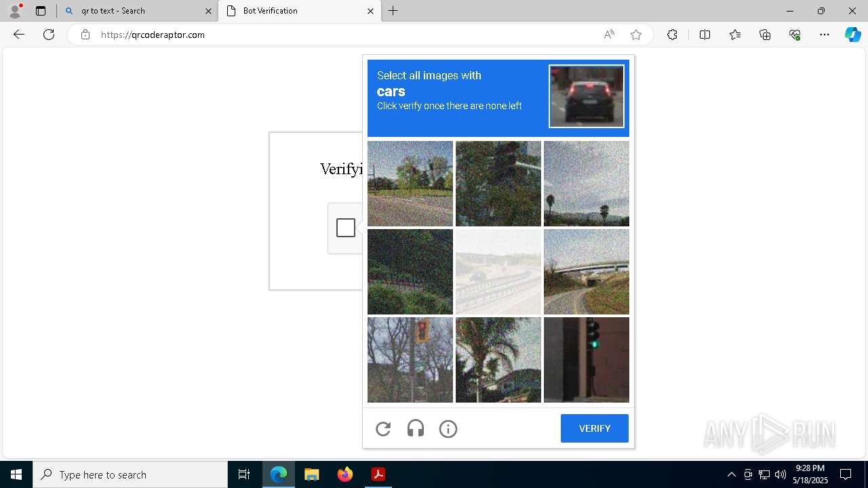Go back in browser history

(19, 35)
